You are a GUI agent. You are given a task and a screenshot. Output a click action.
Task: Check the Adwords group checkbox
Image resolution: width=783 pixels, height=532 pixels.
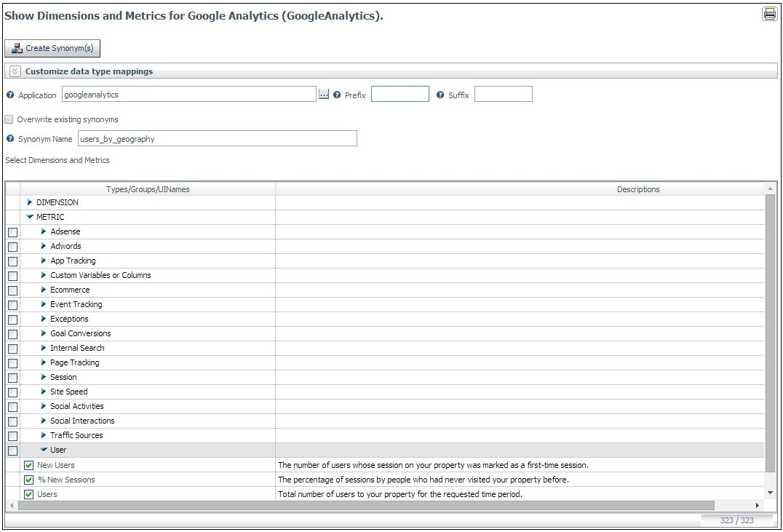pos(13,247)
